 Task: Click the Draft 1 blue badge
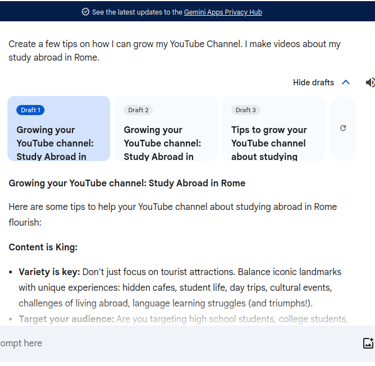(30, 110)
